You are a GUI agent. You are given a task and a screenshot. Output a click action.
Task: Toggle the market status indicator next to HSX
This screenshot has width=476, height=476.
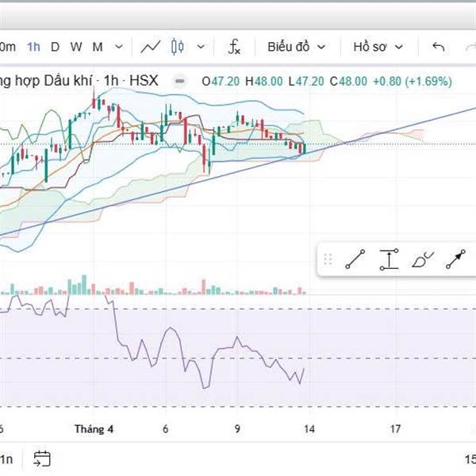tap(178, 81)
